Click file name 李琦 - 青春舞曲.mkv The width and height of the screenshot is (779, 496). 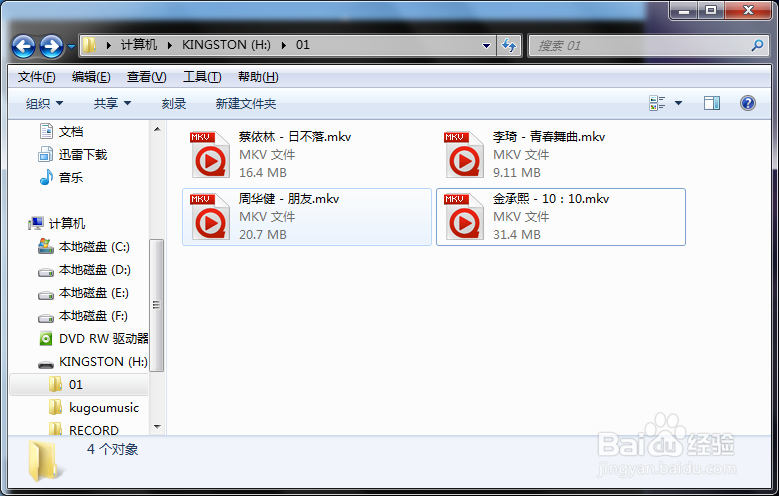[x=548, y=137]
